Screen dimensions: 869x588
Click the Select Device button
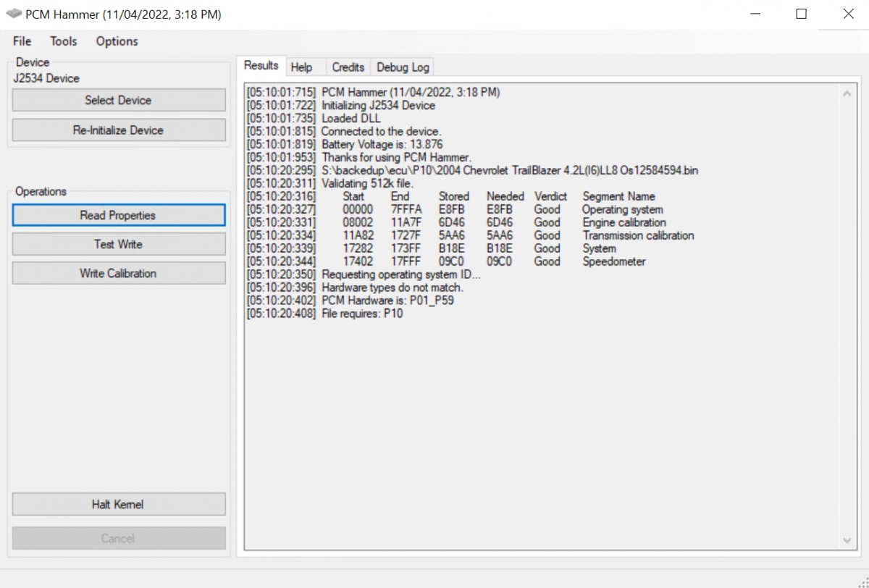point(119,100)
